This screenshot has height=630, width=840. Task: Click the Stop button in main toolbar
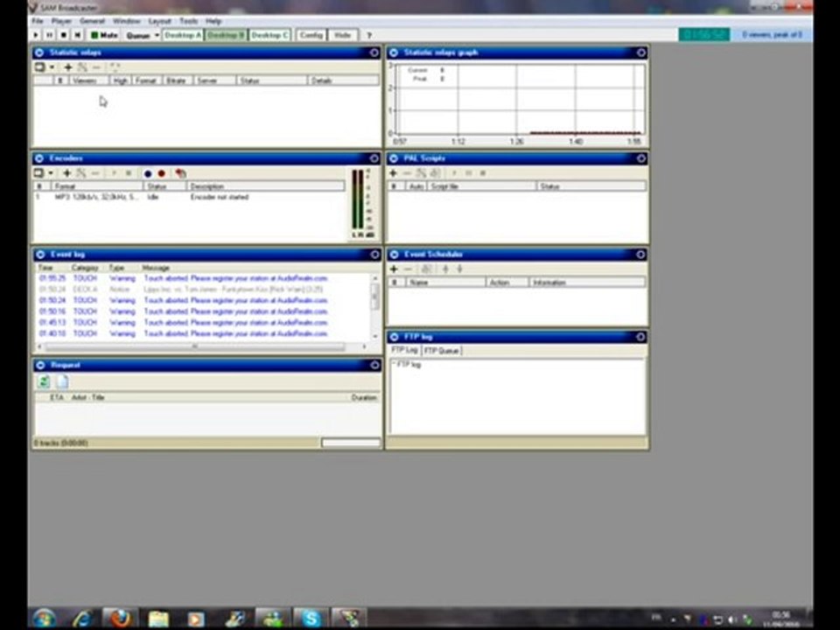point(63,35)
